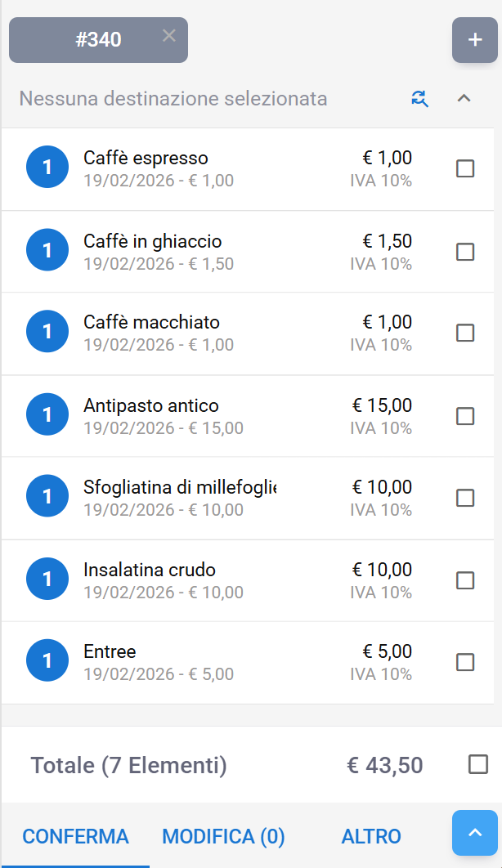Select the #340 order tab
This screenshot has height=868, width=502.
click(98, 40)
